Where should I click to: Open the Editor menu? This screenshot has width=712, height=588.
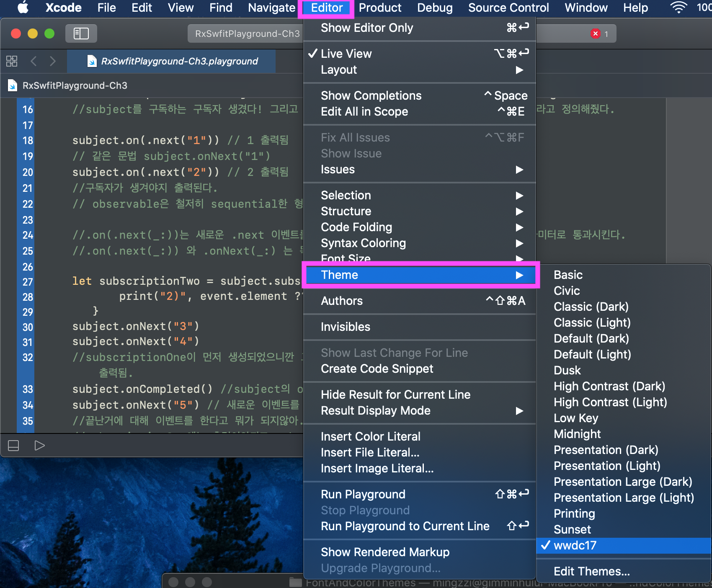pos(327,8)
